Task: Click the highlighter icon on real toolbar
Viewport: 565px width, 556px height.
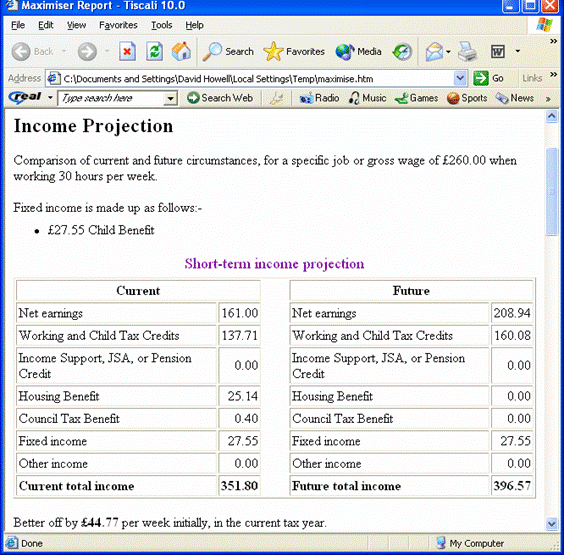Action: click(x=276, y=98)
